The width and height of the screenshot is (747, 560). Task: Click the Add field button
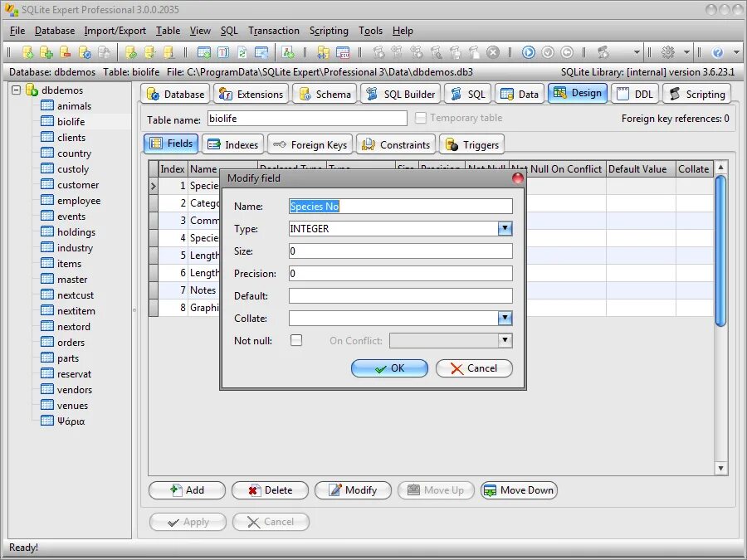click(x=188, y=490)
